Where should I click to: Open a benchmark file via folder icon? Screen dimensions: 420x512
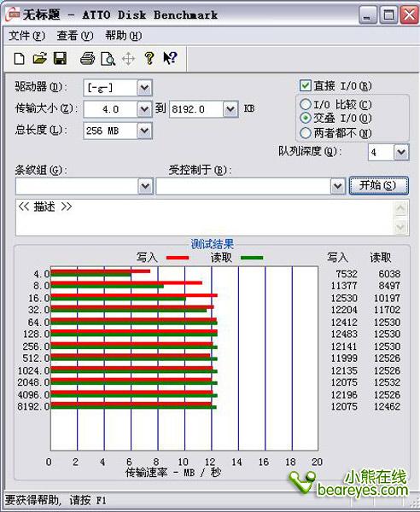[x=39, y=59]
